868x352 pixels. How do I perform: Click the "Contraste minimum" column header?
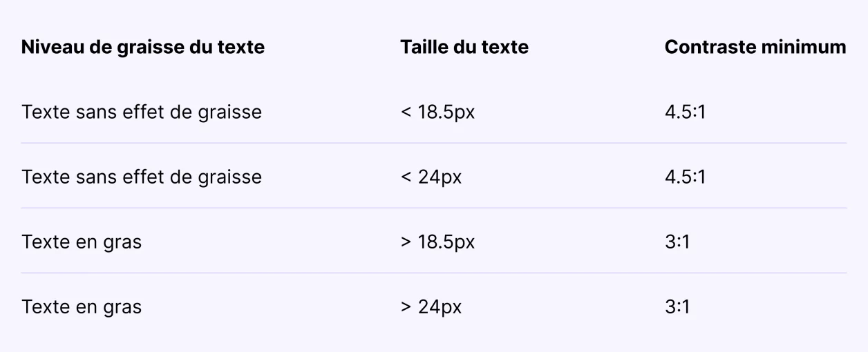(x=755, y=48)
